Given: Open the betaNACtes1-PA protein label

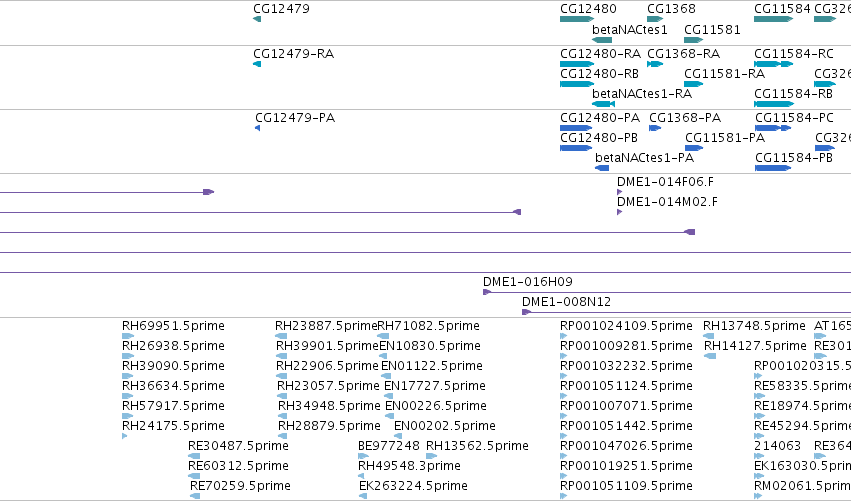Looking at the screenshot, I should pyautogui.click(x=645, y=158).
